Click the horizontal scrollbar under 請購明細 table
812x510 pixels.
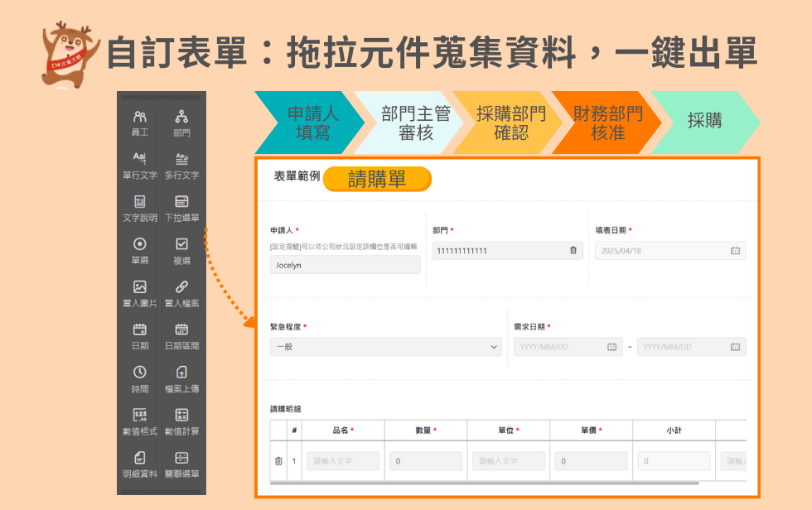tap(484, 484)
